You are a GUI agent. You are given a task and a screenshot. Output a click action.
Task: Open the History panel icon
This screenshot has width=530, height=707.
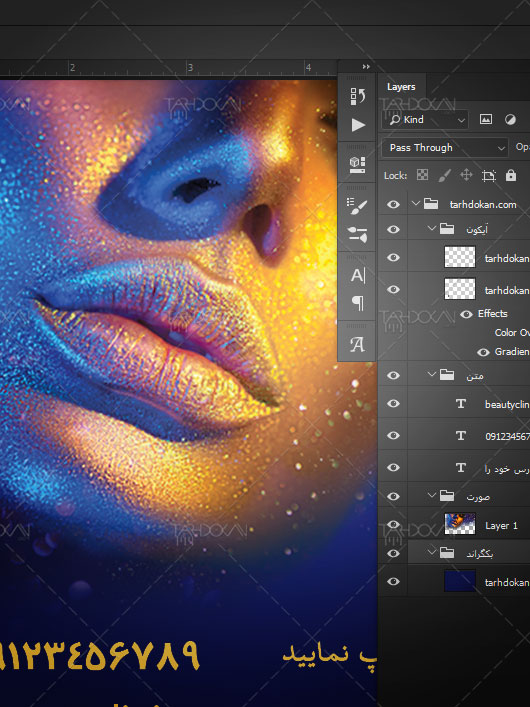click(358, 96)
